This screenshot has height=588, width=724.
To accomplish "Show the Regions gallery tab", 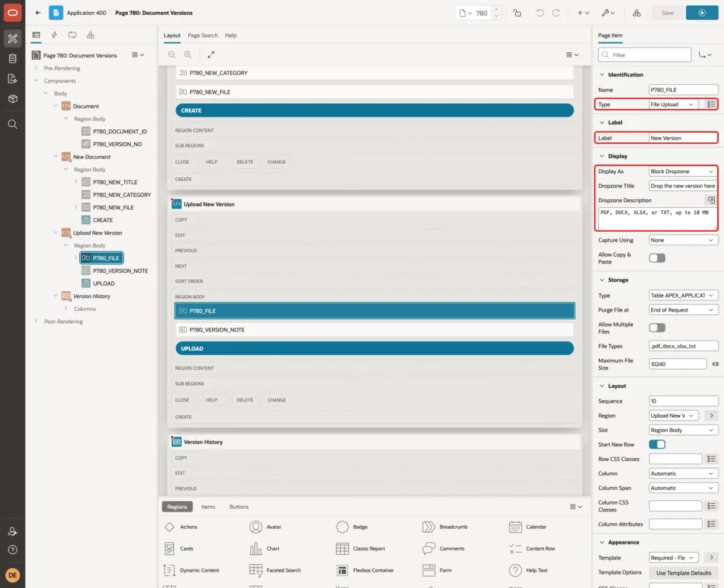I will pyautogui.click(x=177, y=507).
